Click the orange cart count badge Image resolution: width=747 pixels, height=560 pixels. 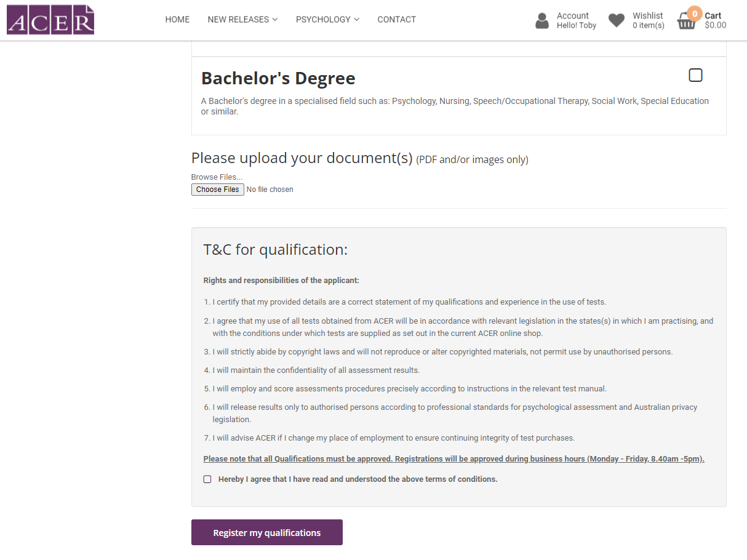point(695,14)
